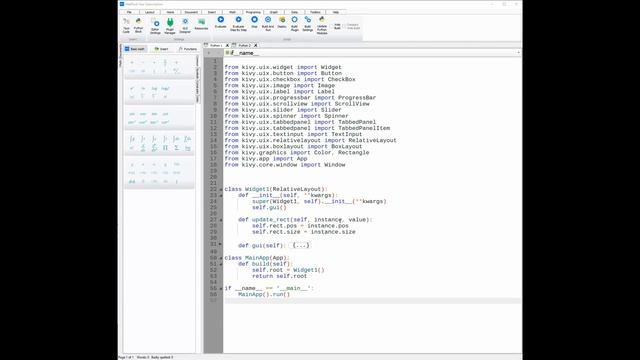The width and height of the screenshot is (640, 360).
Task: Open the Plugin Manager
Action: pyautogui.click(x=170, y=26)
